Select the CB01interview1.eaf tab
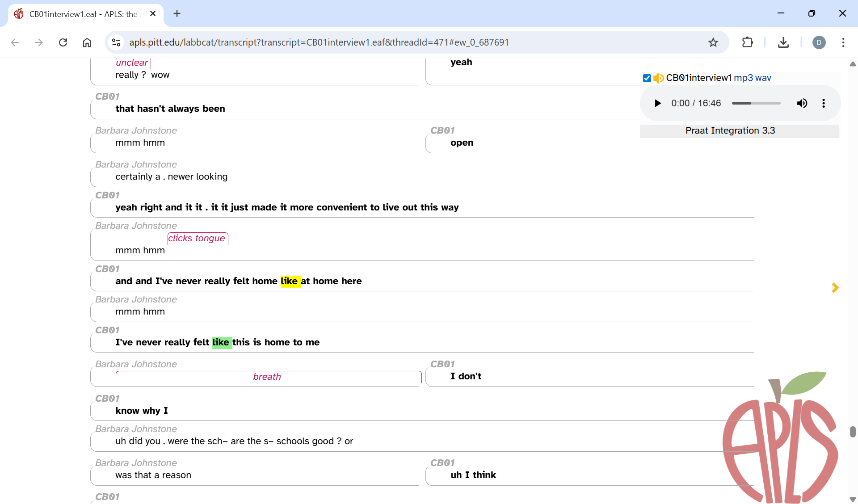 click(83, 14)
